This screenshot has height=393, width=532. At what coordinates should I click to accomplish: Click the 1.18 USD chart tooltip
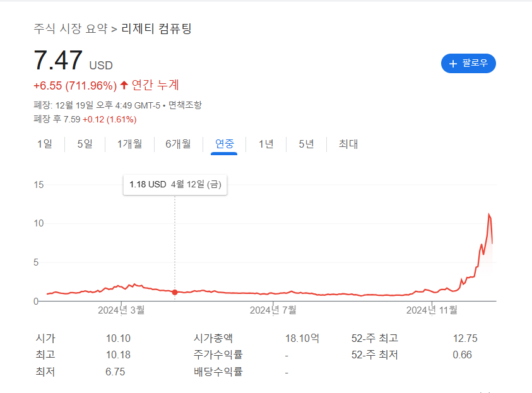[175, 185]
